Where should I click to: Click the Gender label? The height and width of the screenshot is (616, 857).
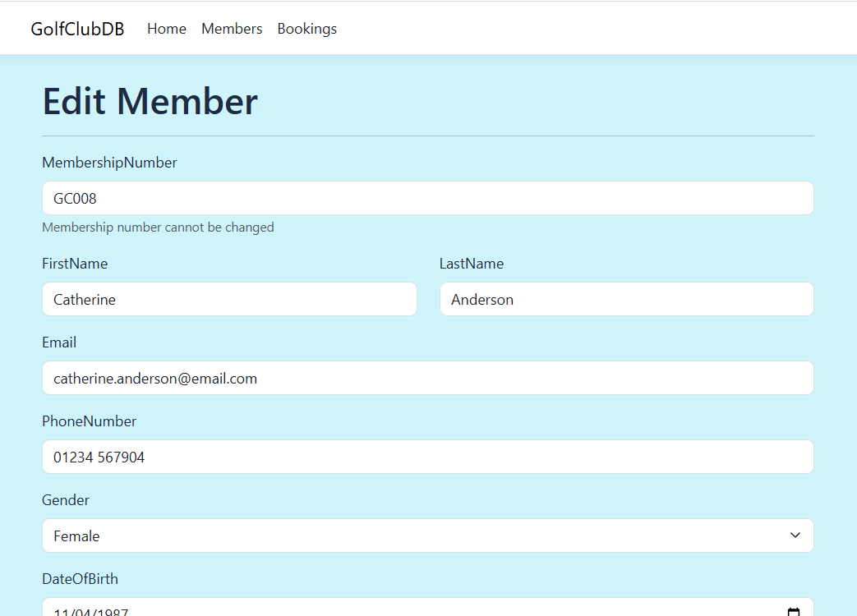click(x=66, y=500)
